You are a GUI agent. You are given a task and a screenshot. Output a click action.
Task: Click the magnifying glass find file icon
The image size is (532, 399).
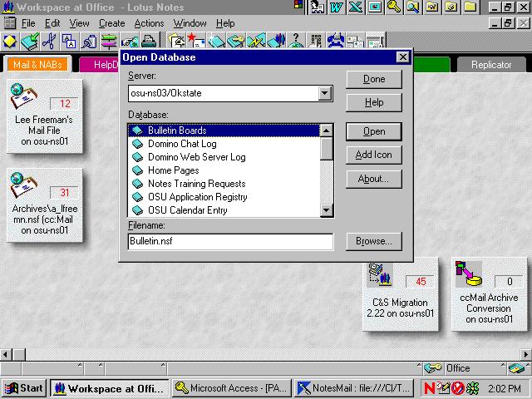pos(413,7)
